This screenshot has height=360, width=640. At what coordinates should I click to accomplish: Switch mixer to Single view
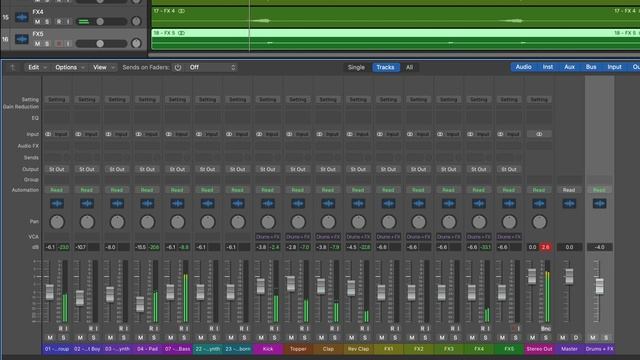point(356,67)
